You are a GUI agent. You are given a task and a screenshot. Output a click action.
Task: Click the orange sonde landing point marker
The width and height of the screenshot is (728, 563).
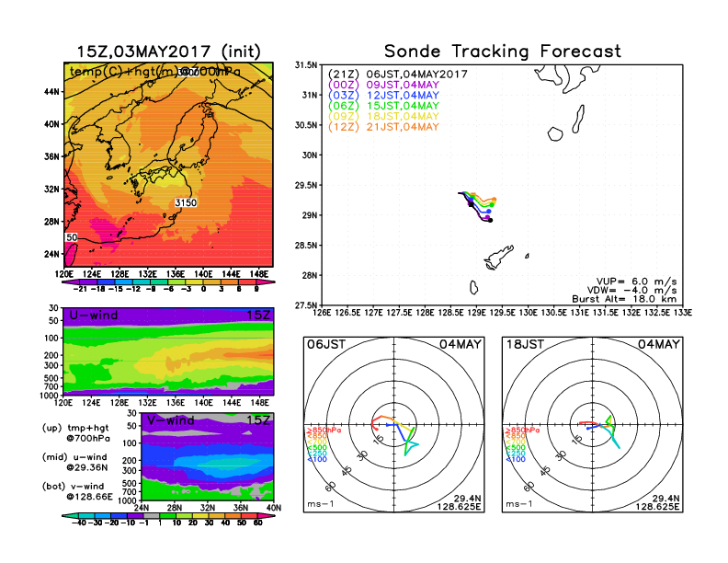point(495,199)
